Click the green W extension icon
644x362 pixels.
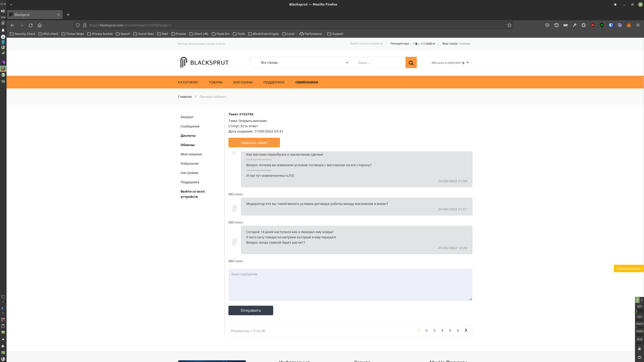pos(602,25)
